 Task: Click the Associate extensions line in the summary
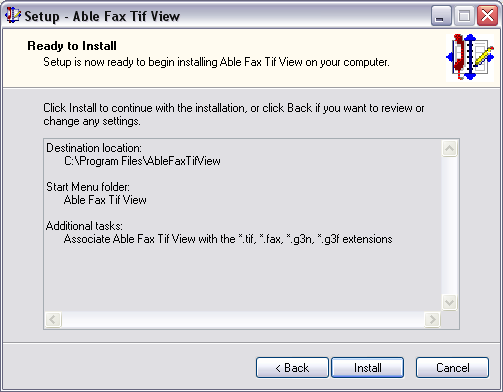point(228,239)
